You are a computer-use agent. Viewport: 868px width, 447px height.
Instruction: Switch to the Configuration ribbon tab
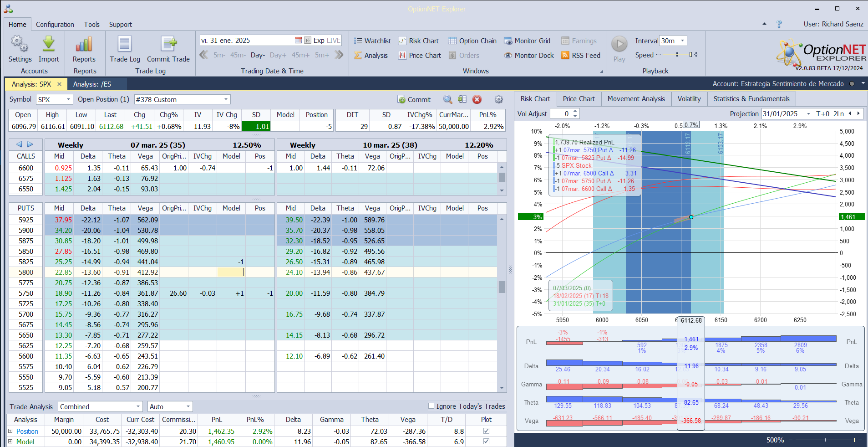[x=55, y=25]
